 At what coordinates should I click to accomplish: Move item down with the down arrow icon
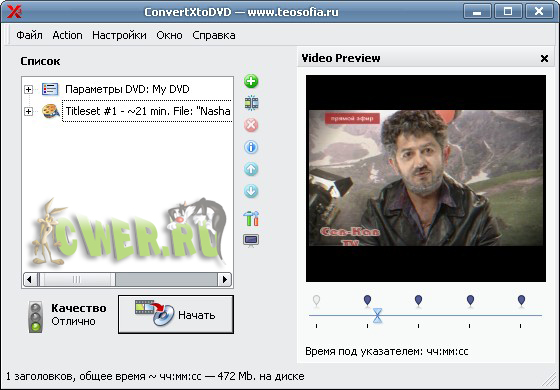[251, 191]
